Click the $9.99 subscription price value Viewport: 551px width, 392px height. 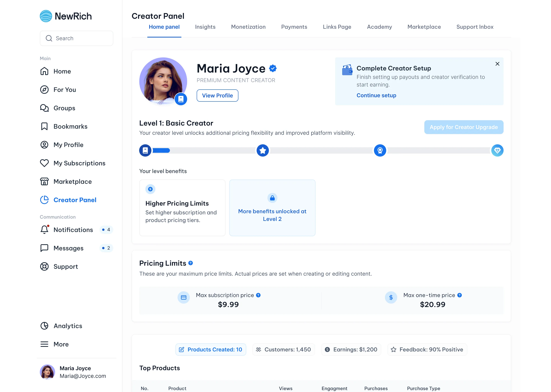click(228, 304)
